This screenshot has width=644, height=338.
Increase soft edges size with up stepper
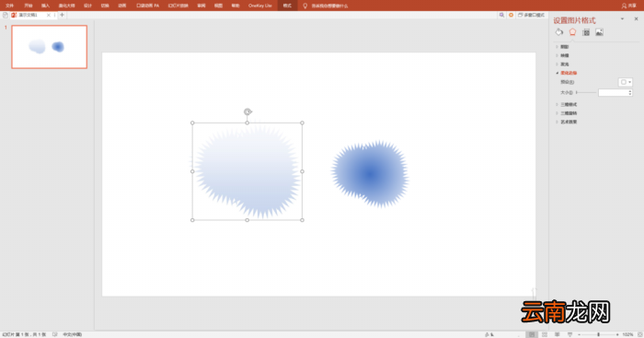(x=630, y=91)
